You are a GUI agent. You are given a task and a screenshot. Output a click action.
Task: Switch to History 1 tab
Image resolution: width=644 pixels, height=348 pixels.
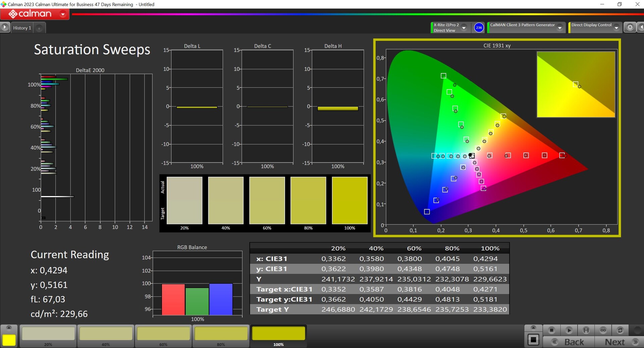coord(22,28)
